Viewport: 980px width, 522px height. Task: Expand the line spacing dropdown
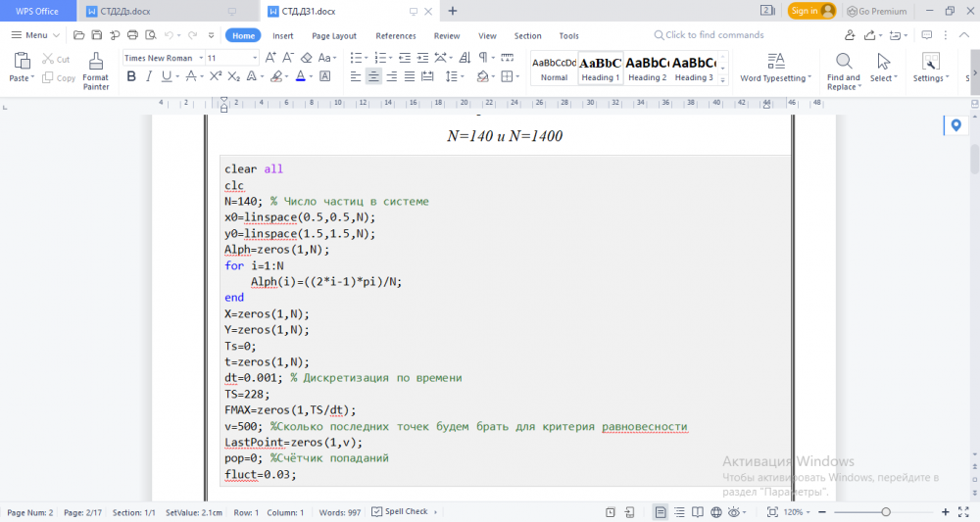click(x=462, y=76)
